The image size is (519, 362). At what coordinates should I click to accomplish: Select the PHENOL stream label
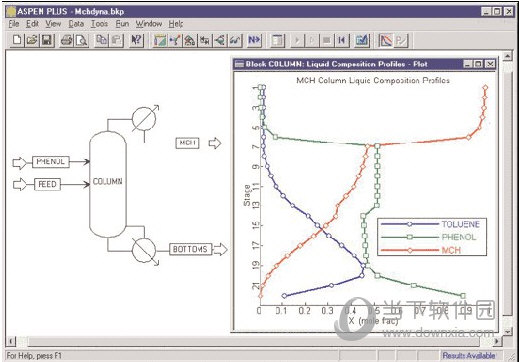point(51,162)
